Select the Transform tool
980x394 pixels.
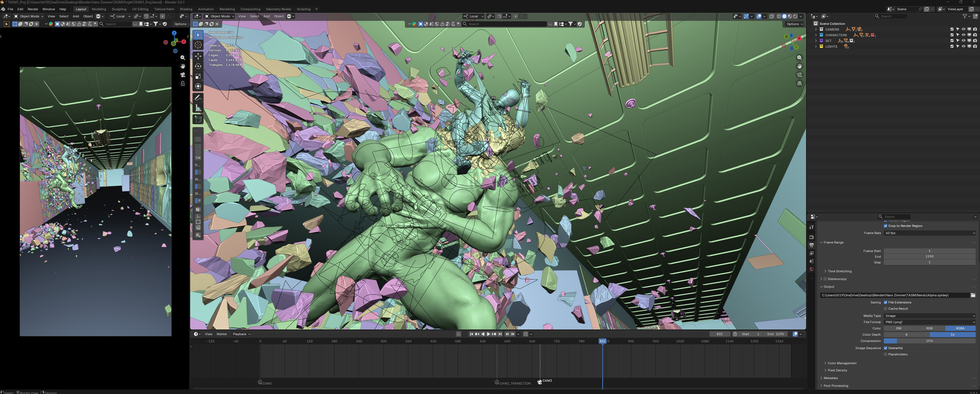pyautogui.click(x=198, y=86)
